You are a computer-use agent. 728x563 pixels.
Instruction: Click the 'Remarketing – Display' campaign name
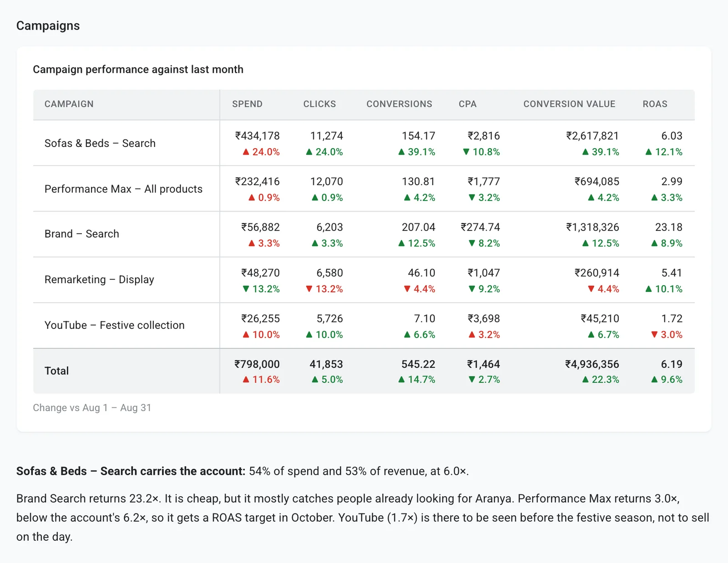[x=99, y=279]
